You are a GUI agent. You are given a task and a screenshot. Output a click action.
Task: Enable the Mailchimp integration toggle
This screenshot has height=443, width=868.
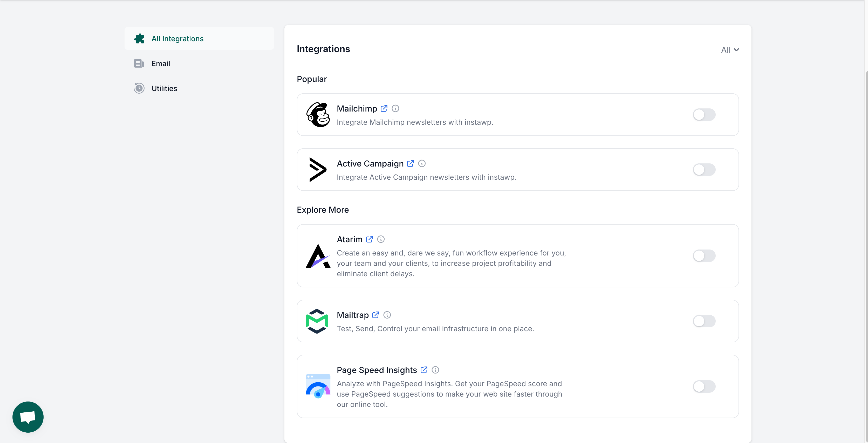click(x=704, y=115)
